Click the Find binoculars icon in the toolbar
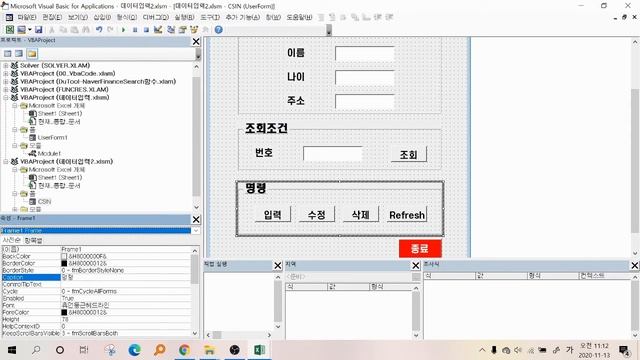 pyautogui.click(x=86, y=29)
